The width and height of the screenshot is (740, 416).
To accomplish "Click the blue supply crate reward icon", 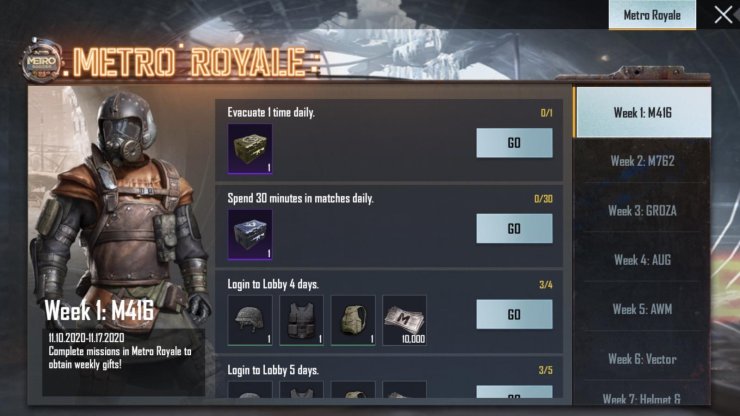I will pyautogui.click(x=250, y=235).
